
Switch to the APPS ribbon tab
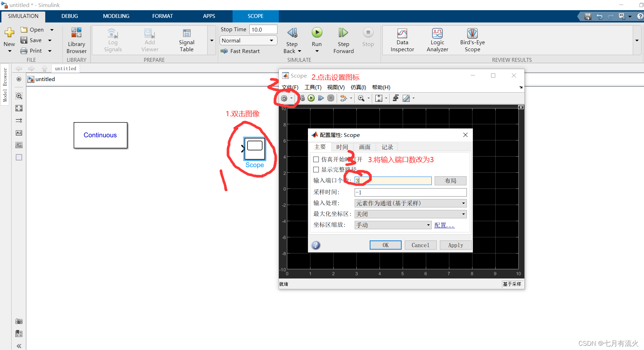point(209,16)
